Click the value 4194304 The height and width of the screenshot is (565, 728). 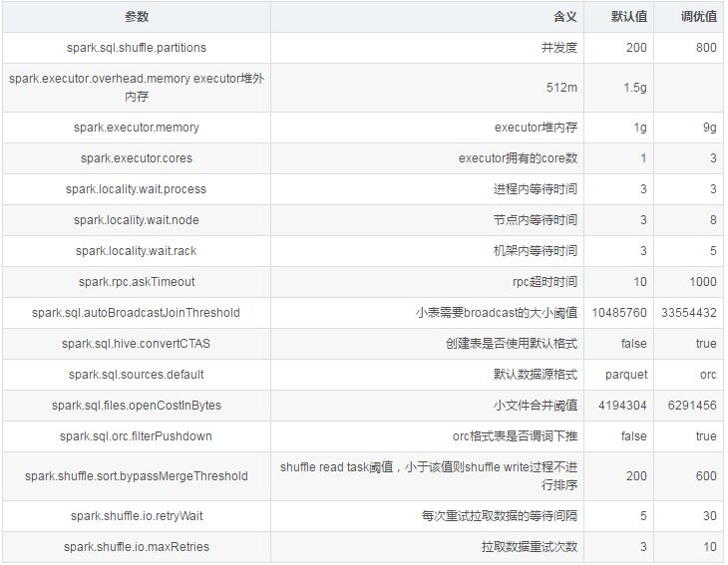coord(622,406)
